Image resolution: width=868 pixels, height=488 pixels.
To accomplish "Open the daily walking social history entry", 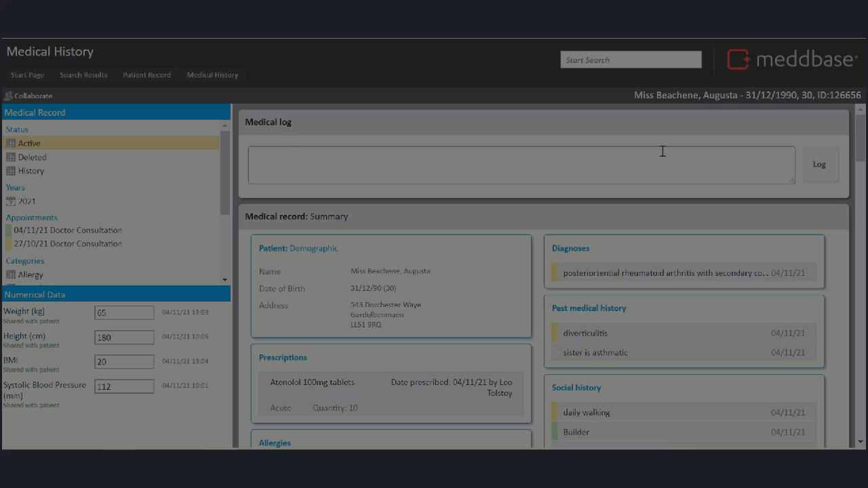I will coord(684,412).
